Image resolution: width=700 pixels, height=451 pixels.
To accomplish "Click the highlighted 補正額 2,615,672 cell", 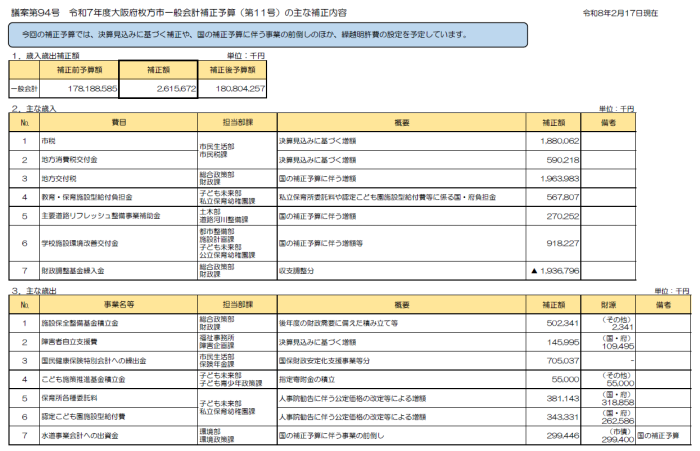I will point(155,89).
